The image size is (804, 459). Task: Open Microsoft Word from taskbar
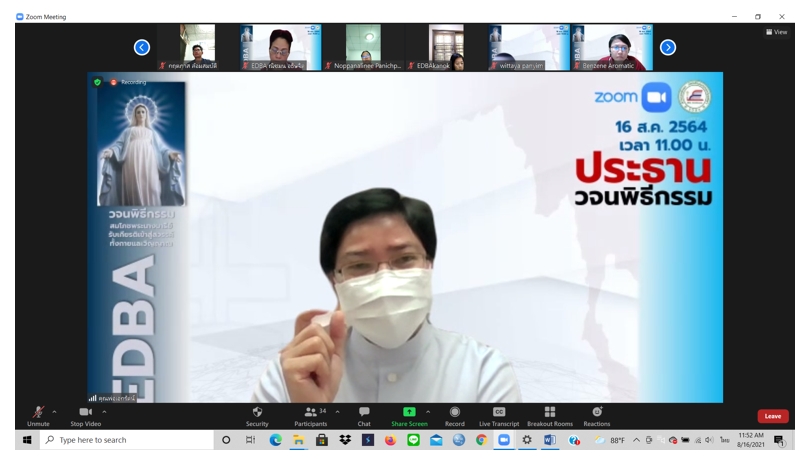tap(550, 440)
